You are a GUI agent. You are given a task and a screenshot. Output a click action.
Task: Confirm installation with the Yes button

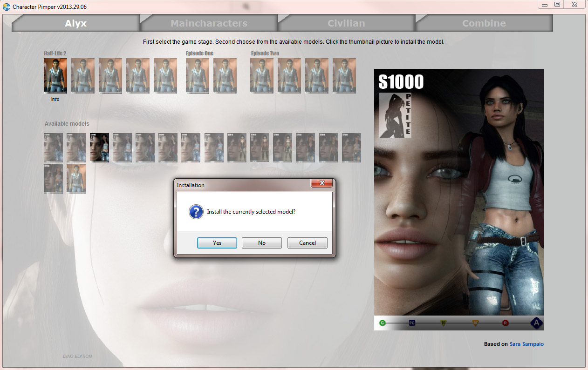pos(217,243)
